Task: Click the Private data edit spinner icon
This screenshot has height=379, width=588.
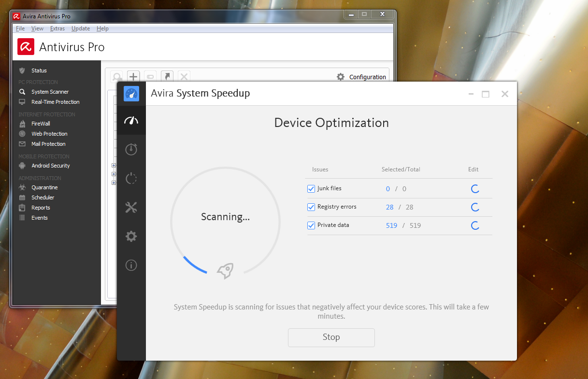Action: click(475, 225)
